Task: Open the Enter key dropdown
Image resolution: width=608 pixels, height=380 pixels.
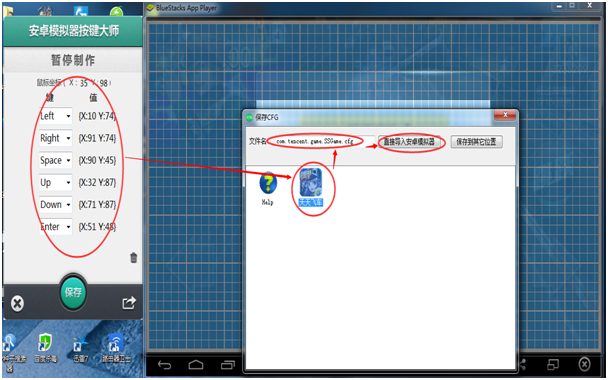Action: [x=55, y=226]
